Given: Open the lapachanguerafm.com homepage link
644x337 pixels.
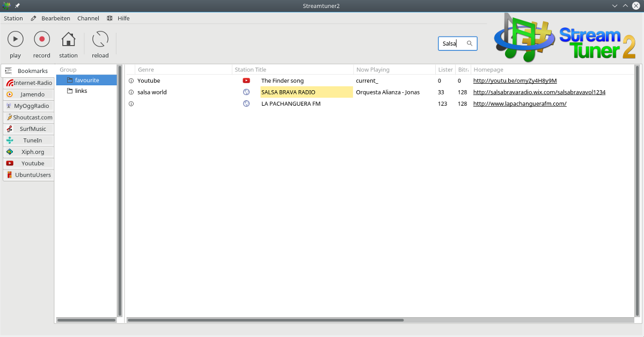Looking at the screenshot, I should pyautogui.click(x=520, y=104).
